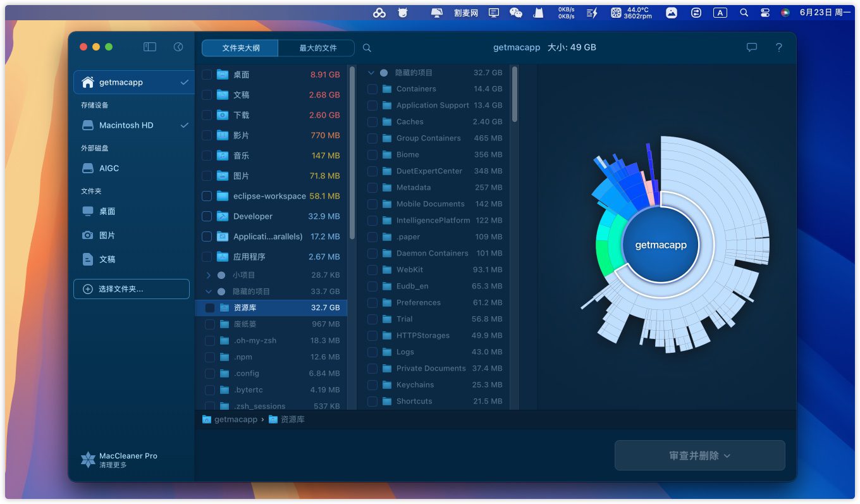
Task: Switch to 最大的文件 tab
Action: [x=318, y=48]
